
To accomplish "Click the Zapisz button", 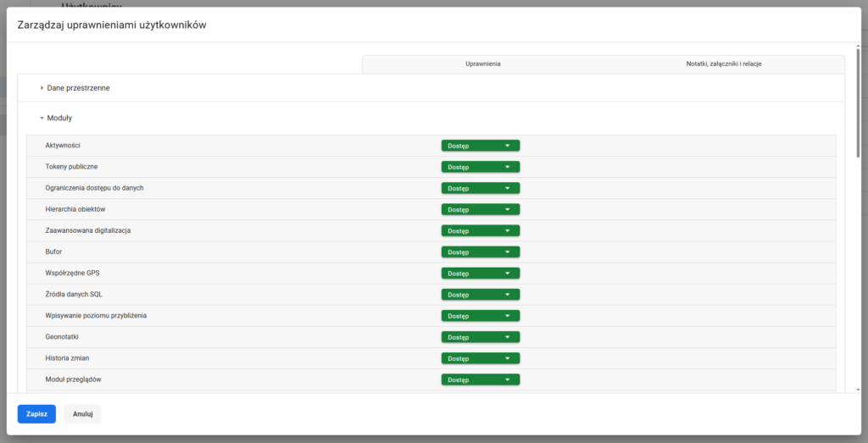I will pyautogui.click(x=36, y=414).
